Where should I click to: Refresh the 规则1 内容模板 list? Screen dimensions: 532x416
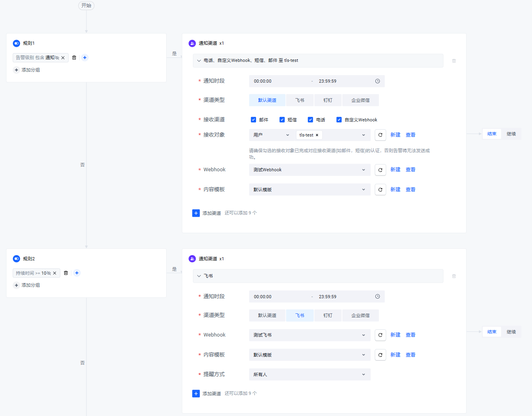click(x=380, y=190)
